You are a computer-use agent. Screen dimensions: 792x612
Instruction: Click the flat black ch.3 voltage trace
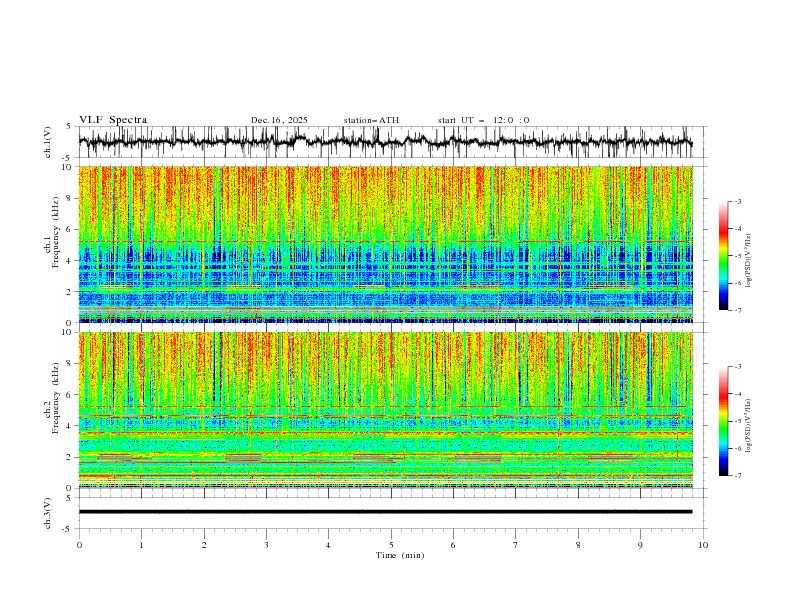click(x=385, y=512)
